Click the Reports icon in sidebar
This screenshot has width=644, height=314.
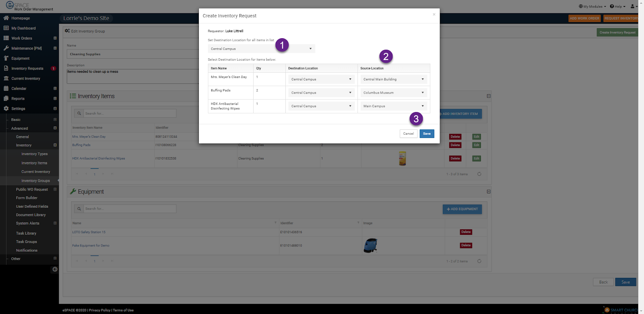click(6, 99)
